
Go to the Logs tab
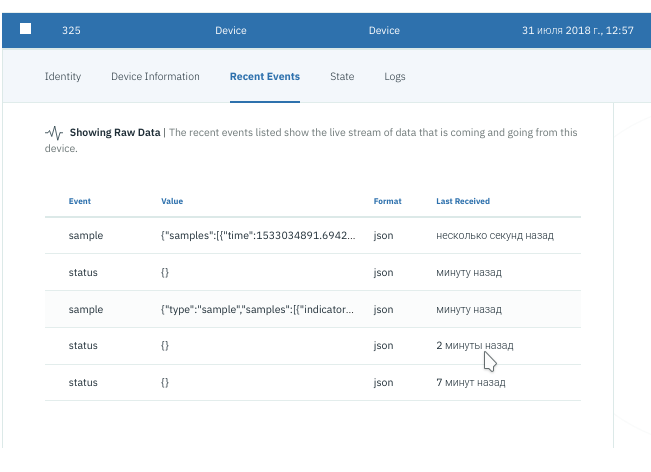395,76
